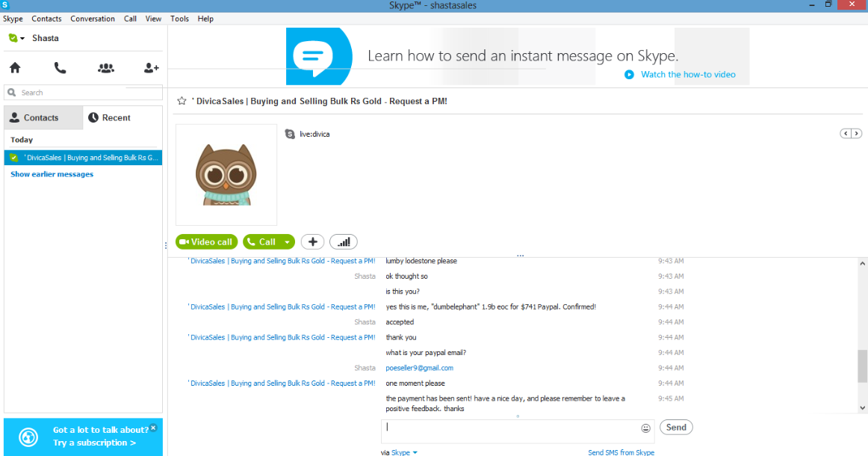Click the Send button
This screenshot has height=456, width=868.
point(676,427)
